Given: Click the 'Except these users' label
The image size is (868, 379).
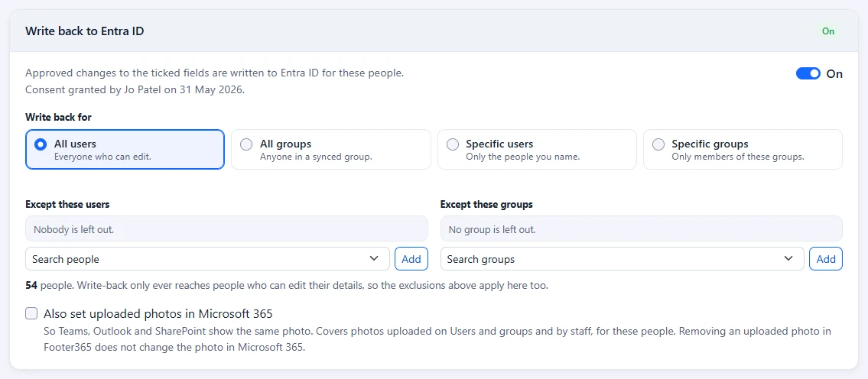Looking at the screenshot, I should point(67,204).
